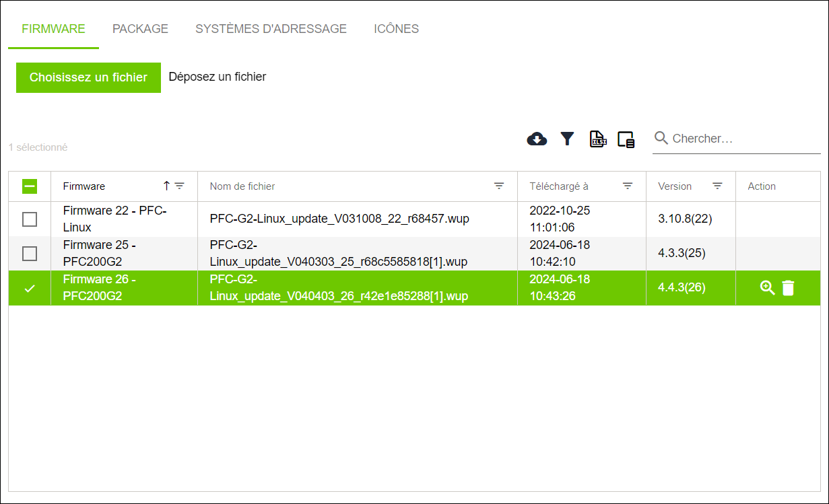Click date 2024-06-18 10:42:10
This screenshot has width=829, height=504.
coord(560,253)
